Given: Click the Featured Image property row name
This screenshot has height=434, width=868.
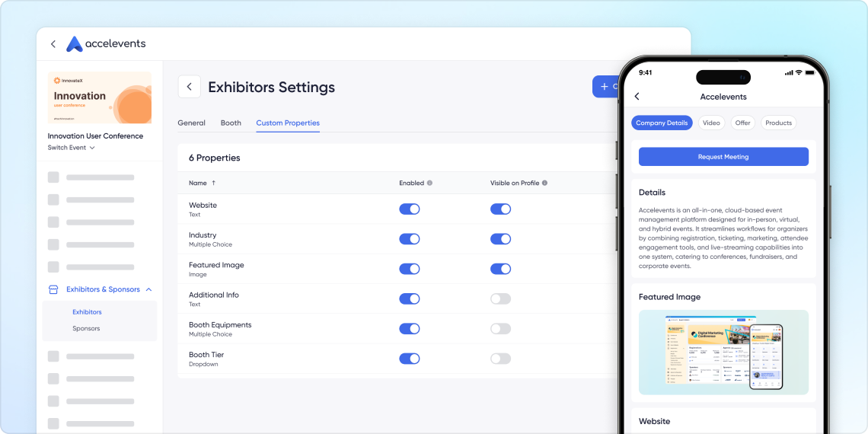Looking at the screenshot, I should click(216, 265).
